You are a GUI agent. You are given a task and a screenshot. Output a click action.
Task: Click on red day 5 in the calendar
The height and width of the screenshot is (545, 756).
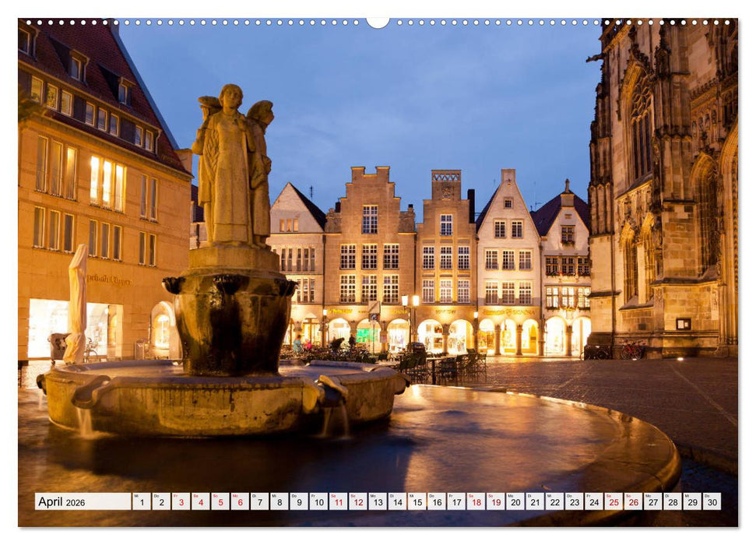[220, 501]
